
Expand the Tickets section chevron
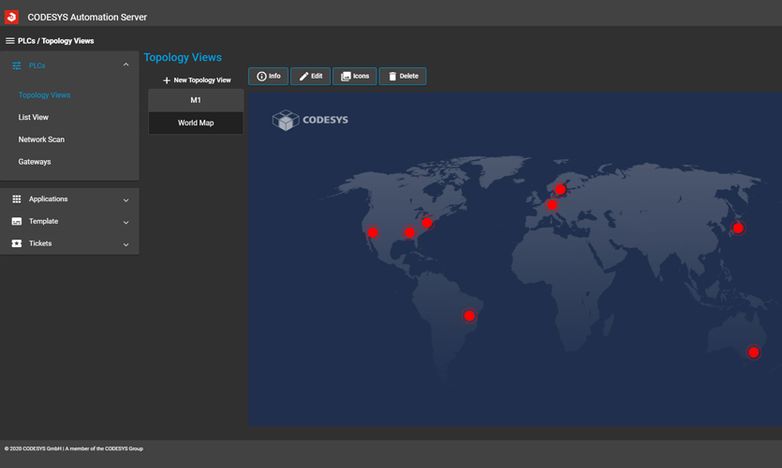126,244
